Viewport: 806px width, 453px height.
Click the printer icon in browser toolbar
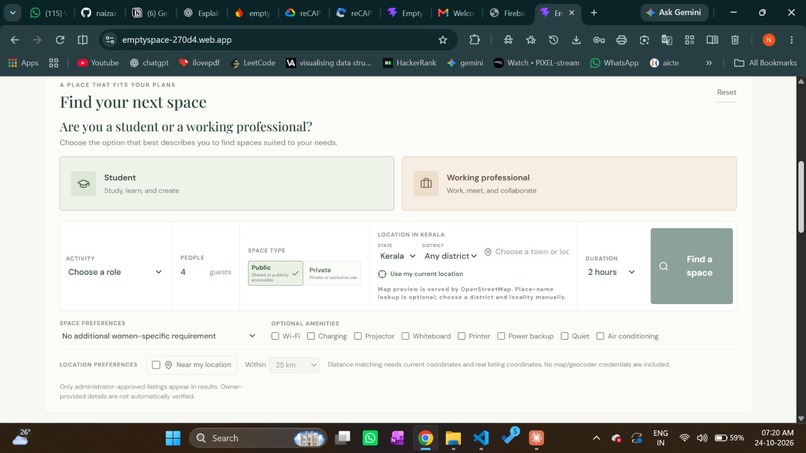click(621, 40)
